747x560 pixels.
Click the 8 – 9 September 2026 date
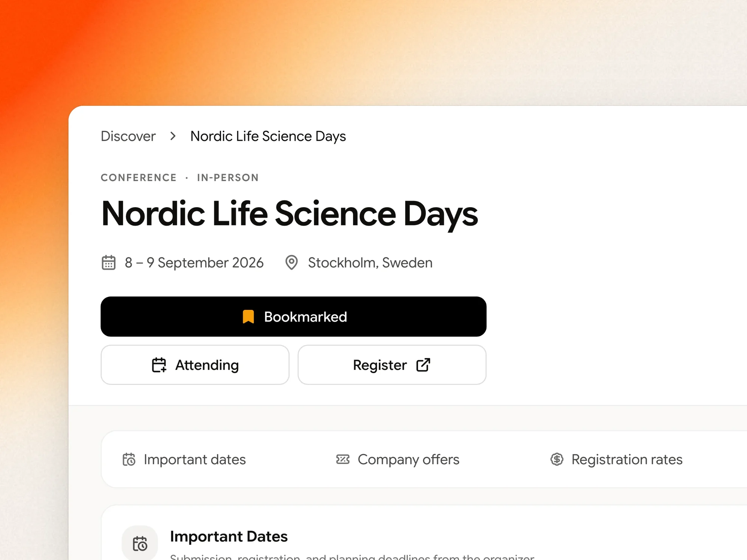[194, 262]
